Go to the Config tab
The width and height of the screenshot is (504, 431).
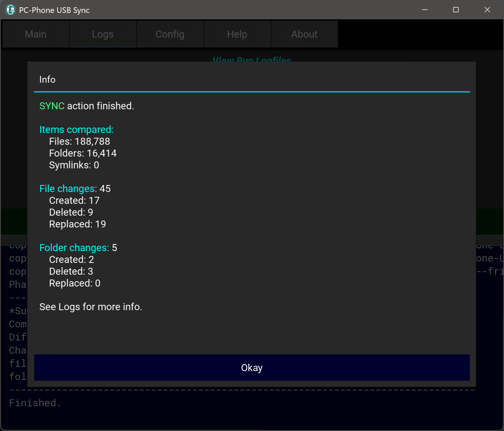pos(170,34)
